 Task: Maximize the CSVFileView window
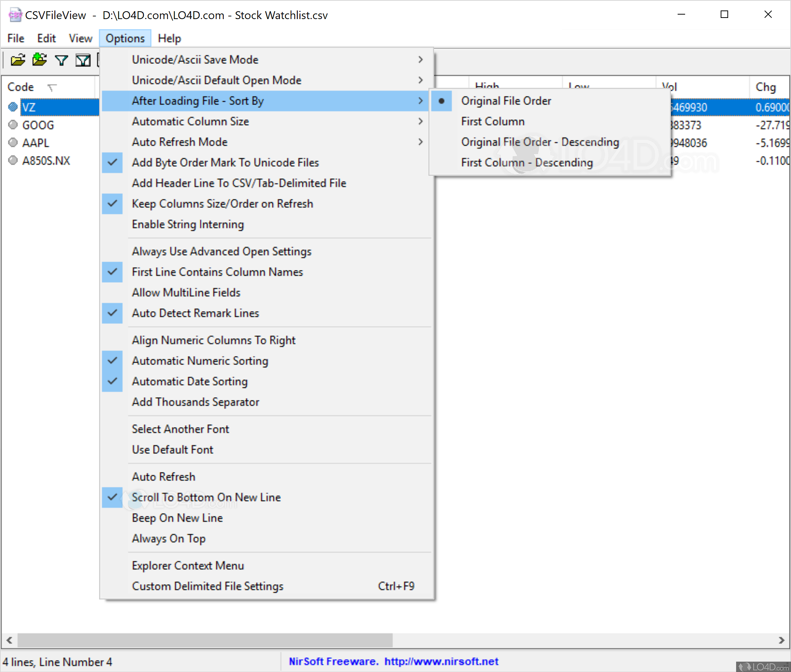coord(724,15)
